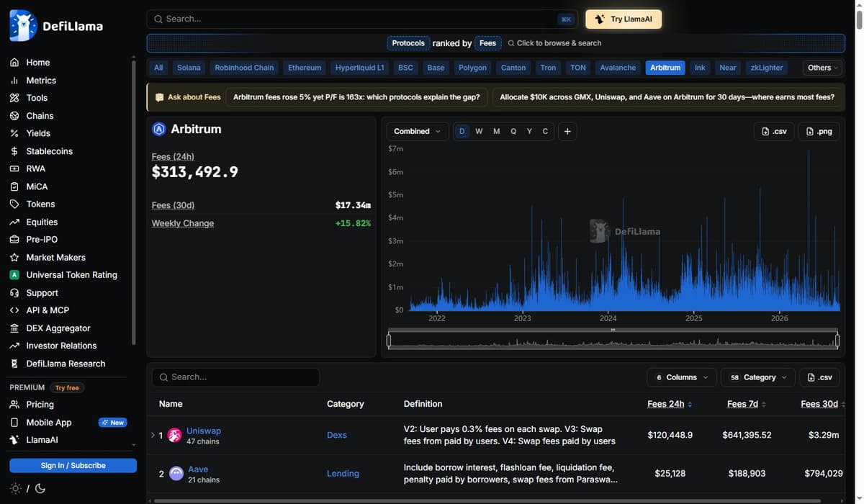Switch to the light theme sun icon

tap(15, 488)
